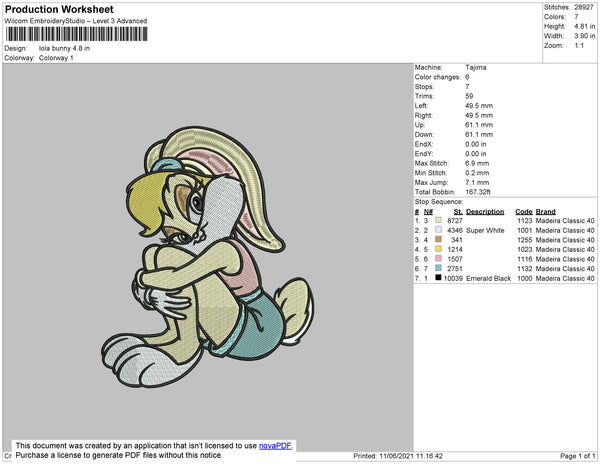Click the stitch count value '28927'

584,7
